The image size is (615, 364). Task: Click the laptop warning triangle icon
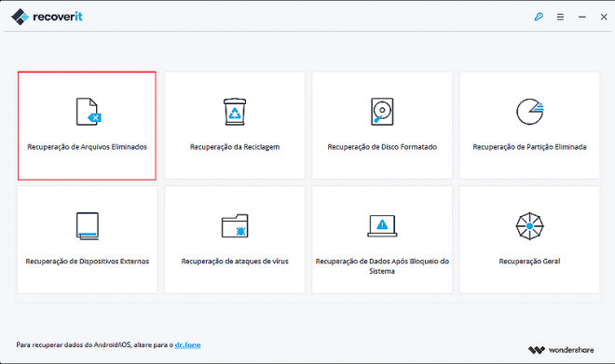(x=382, y=225)
